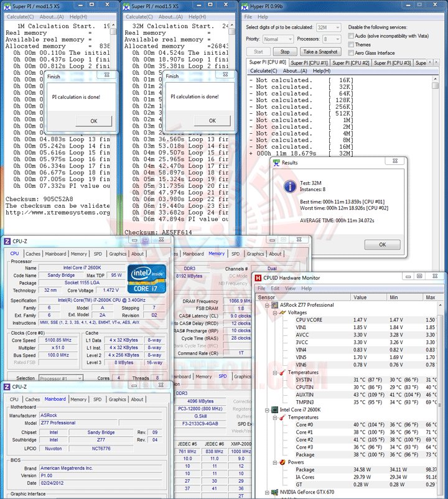Open the Priority dropdown set to Normal

(278, 39)
